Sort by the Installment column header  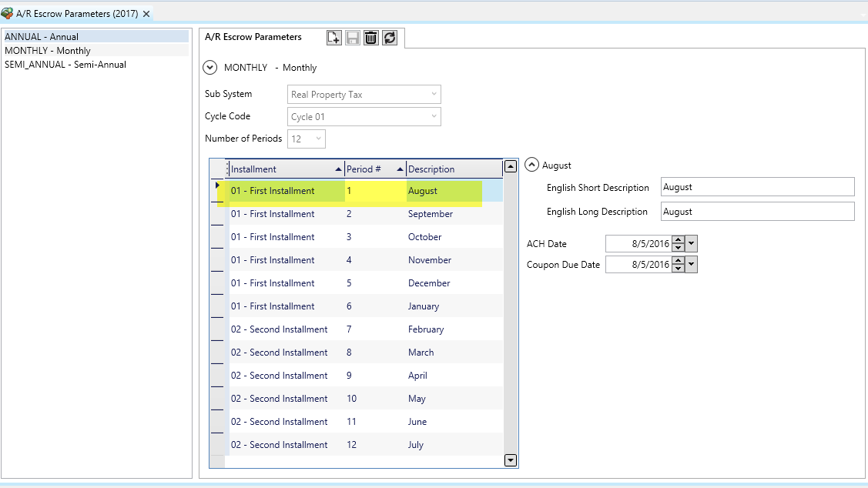(x=253, y=169)
